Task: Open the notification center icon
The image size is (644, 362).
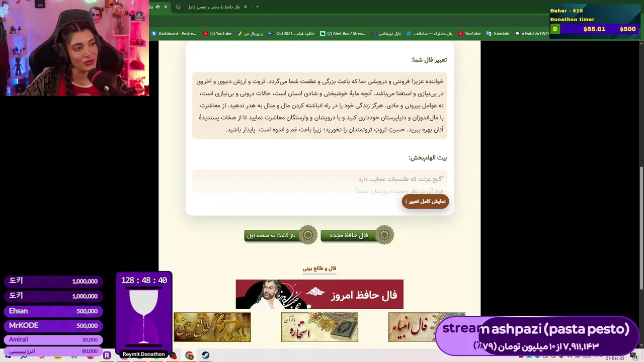Action: (x=633, y=355)
